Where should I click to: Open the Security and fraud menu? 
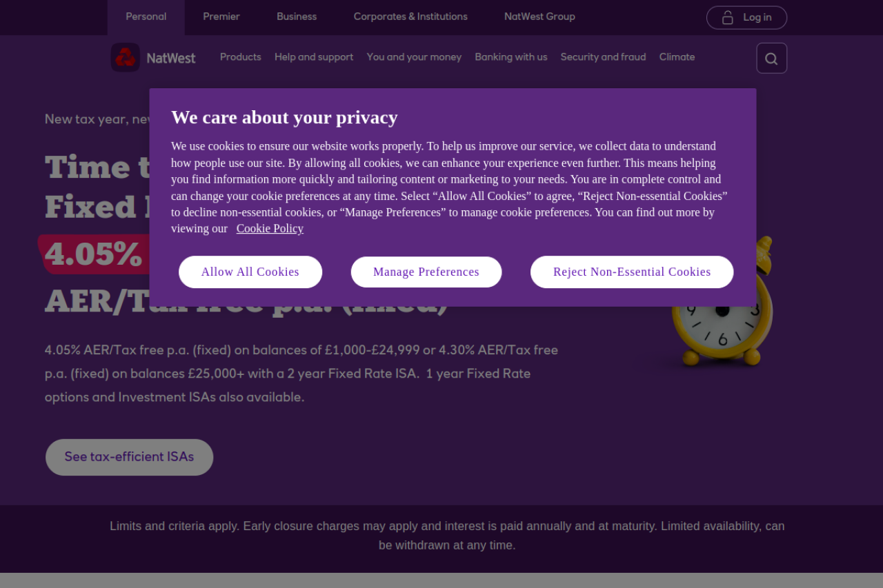pyautogui.click(x=603, y=57)
